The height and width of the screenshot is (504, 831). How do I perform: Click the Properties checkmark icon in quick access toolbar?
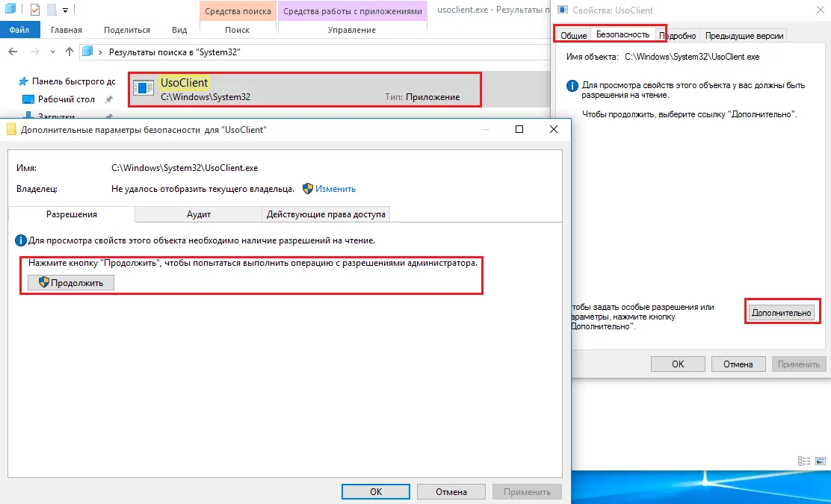click(35, 10)
